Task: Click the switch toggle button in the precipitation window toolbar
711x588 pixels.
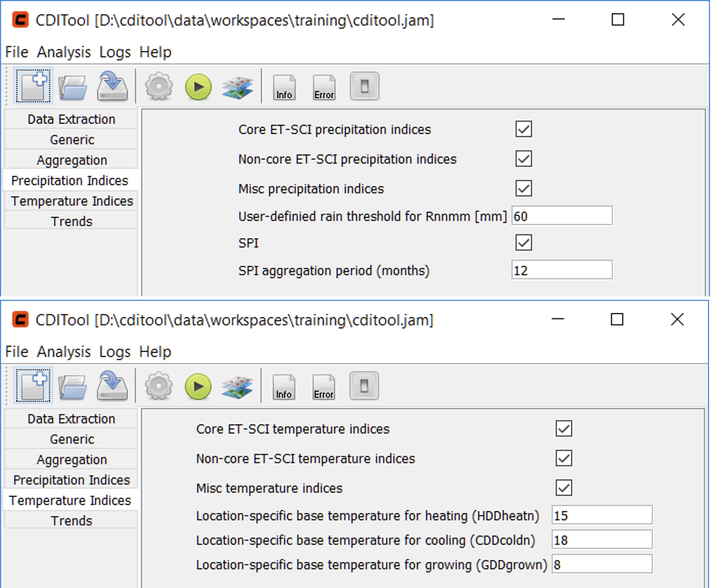Action: [x=364, y=87]
